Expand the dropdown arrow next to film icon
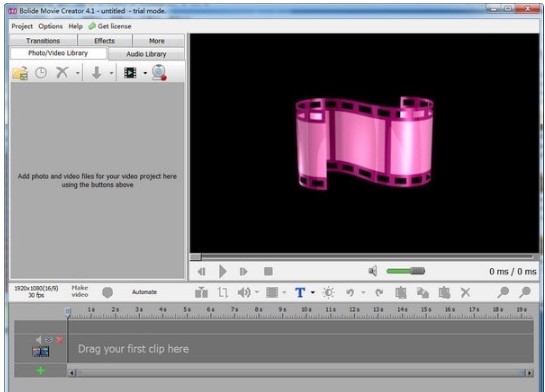This screenshot has height=392, width=545. click(x=145, y=73)
